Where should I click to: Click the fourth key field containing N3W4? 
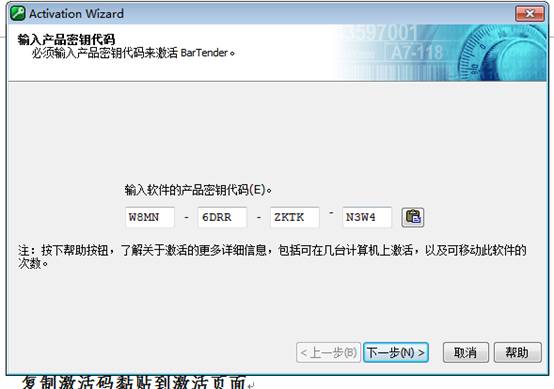367,217
